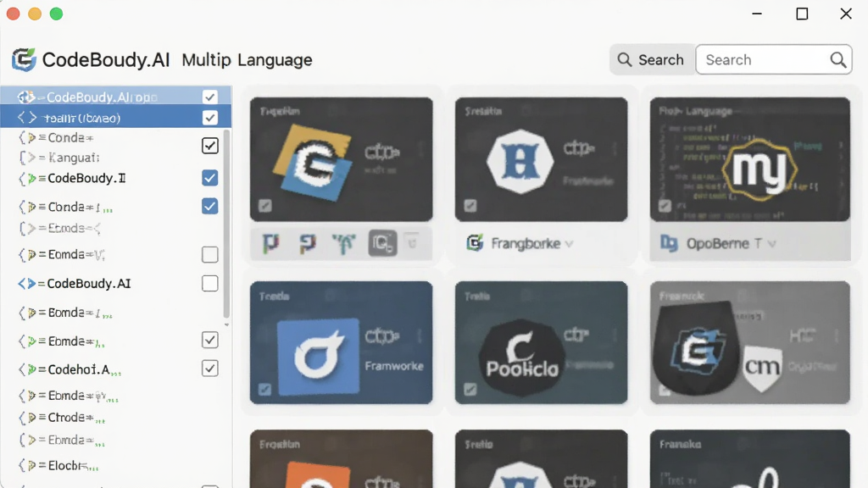
Task: Select the 'Bomda' tree row text
Action: (66, 313)
